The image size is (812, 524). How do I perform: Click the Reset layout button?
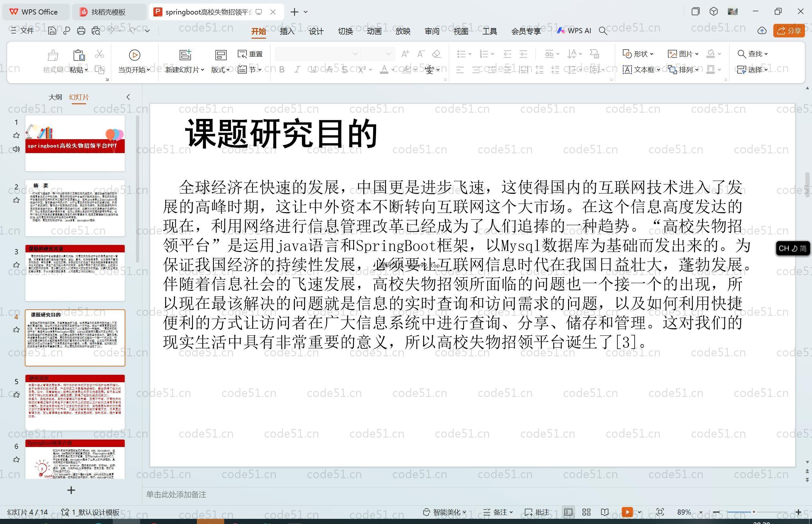click(250, 54)
